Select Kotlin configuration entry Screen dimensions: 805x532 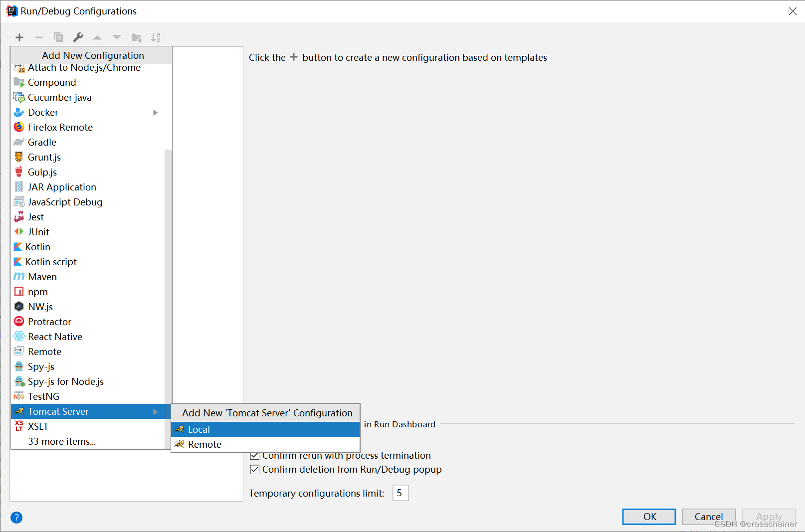(87, 247)
